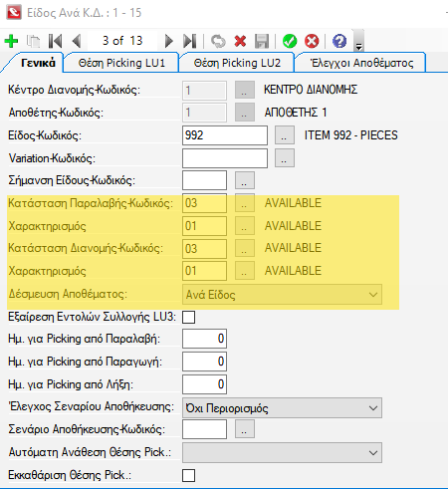Click lookup button for Σενάριο Αποθήκευσης-Κωδικός
Screen dimensions: 448x489
[245, 429]
